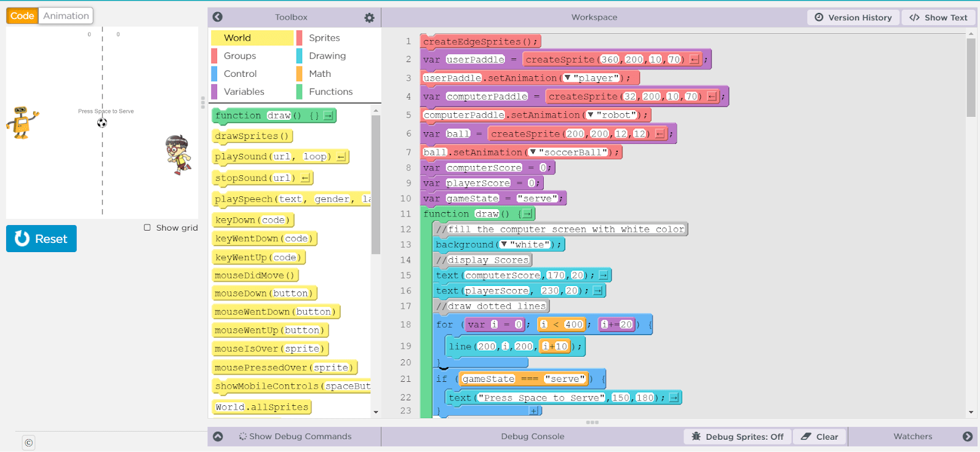Toggle watchers panel with right arrow icon
Image resolution: width=980 pixels, height=452 pixels.
click(x=968, y=437)
